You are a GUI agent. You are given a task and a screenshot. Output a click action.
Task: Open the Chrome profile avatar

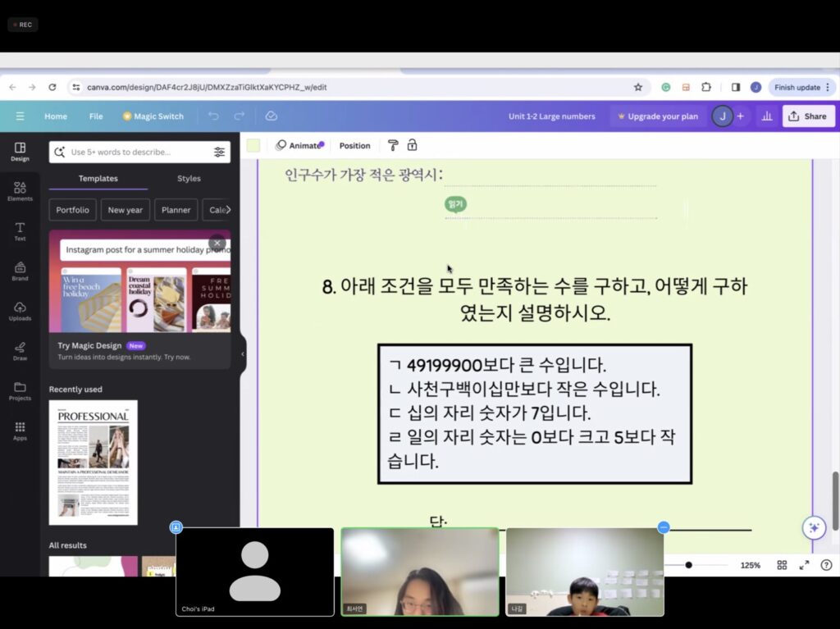[x=756, y=87]
